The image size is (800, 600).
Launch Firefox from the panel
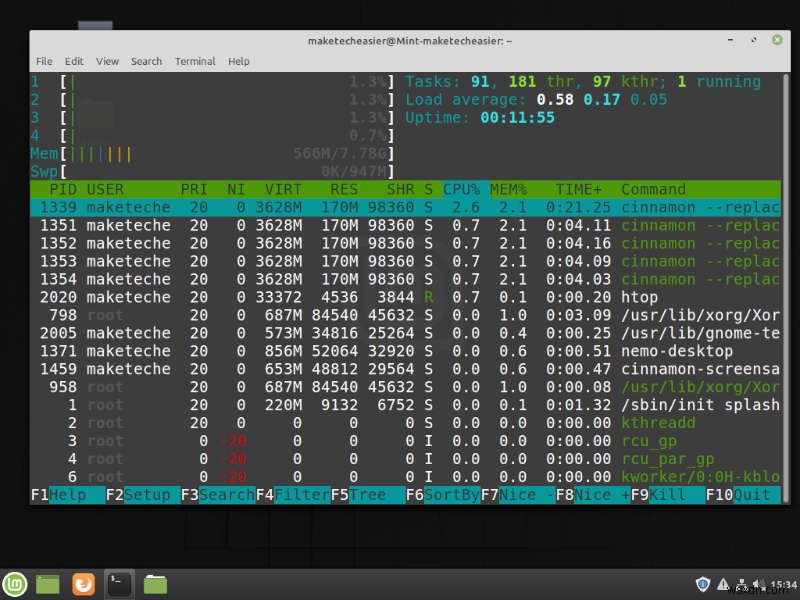(84, 583)
